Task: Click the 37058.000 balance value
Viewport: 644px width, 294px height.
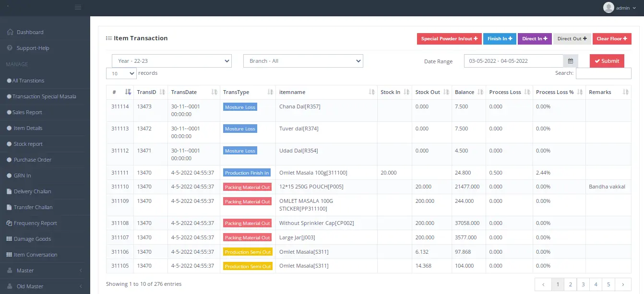Action: click(x=466, y=223)
